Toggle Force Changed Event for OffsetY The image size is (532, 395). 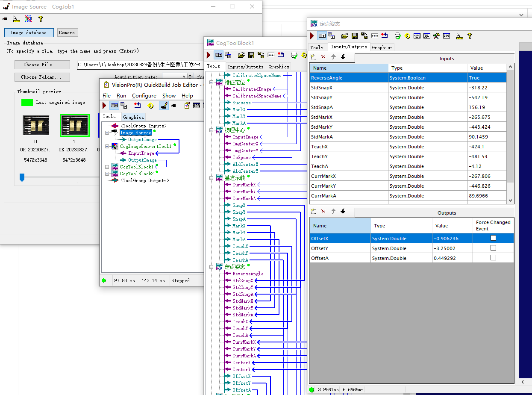[x=493, y=248]
